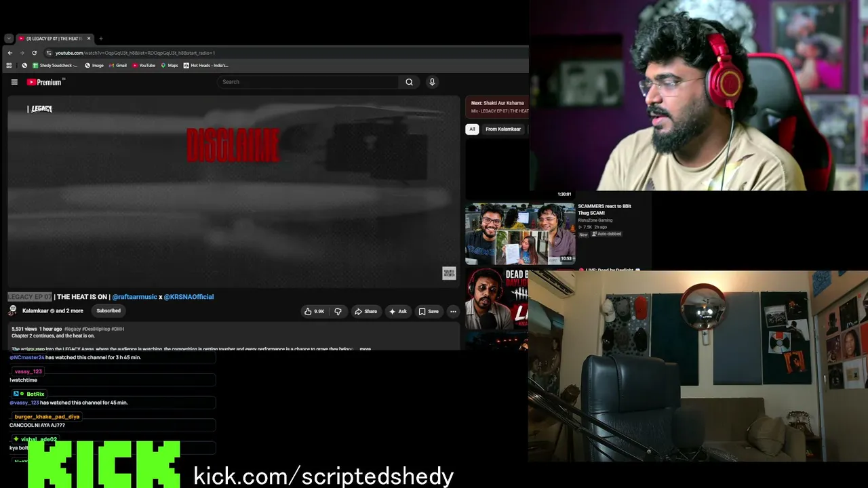Click the YouTube search magnifier button
The height and width of the screenshot is (488, 868).
pyautogui.click(x=409, y=82)
